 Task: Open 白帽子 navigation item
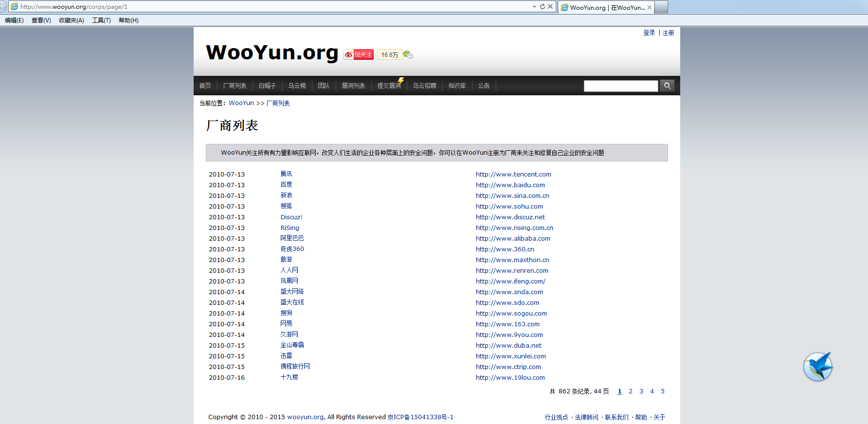pos(267,86)
